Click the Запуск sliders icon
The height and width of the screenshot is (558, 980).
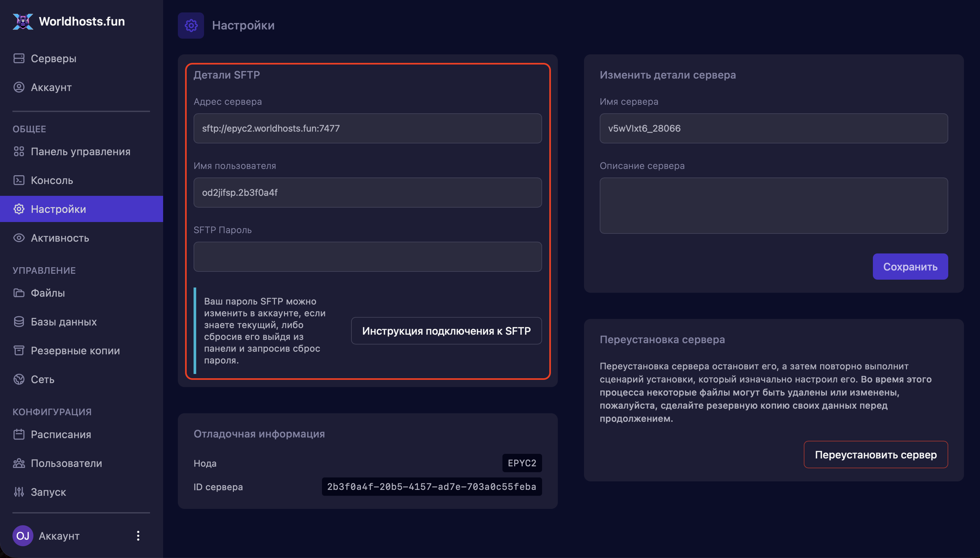coord(19,492)
